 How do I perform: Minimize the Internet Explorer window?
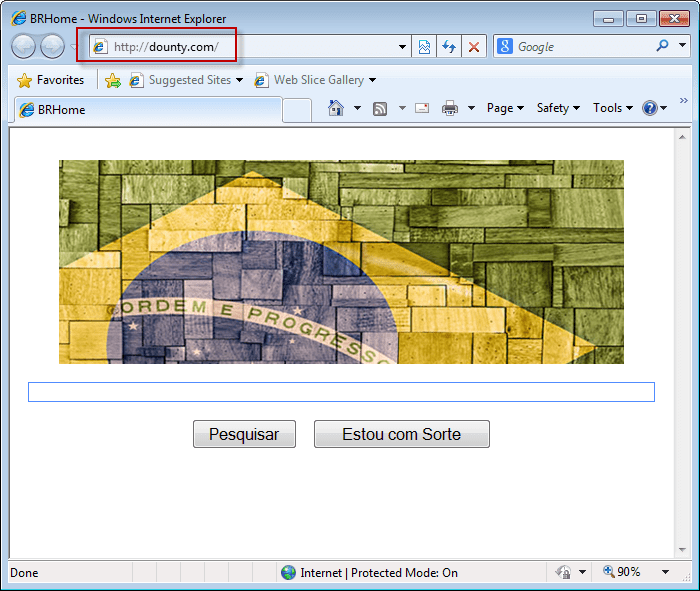[608, 19]
